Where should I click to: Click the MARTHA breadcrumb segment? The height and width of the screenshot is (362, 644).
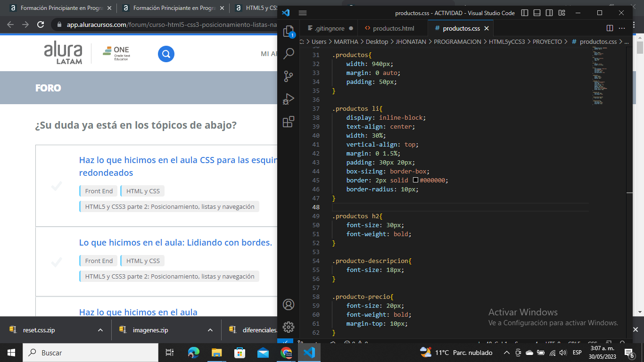tap(346, 41)
